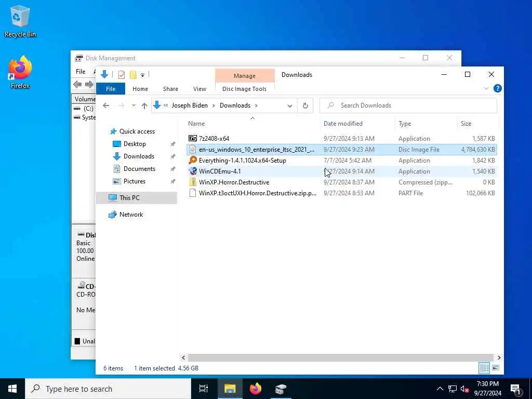Sort by the Type column header

coord(405,124)
